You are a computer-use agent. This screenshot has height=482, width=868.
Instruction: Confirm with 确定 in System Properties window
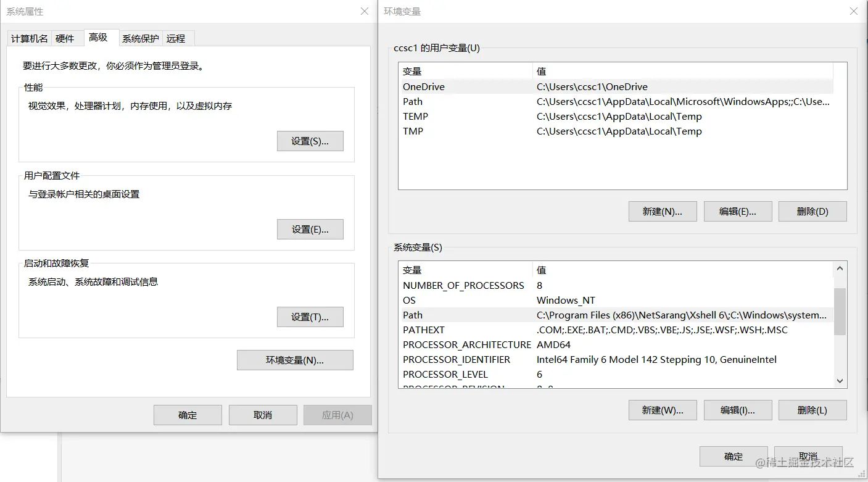click(188, 415)
